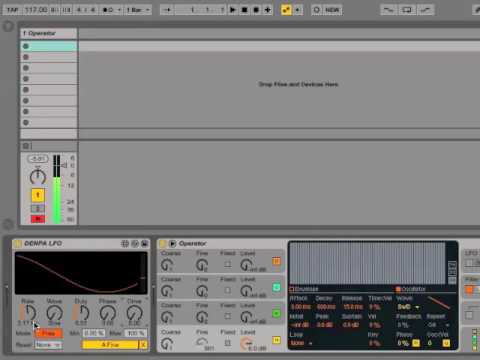Check the Fixed box in top oscillator row

[x=228, y=264]
